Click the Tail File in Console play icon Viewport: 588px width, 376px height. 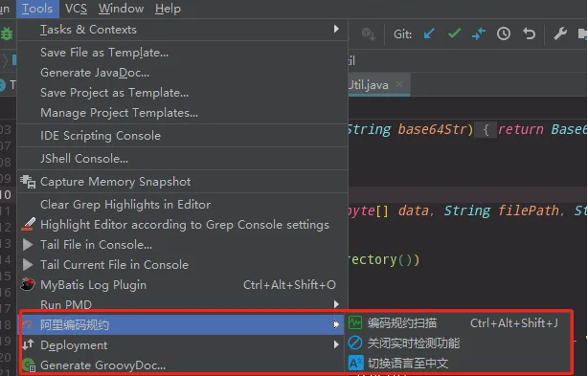[28, 245]
